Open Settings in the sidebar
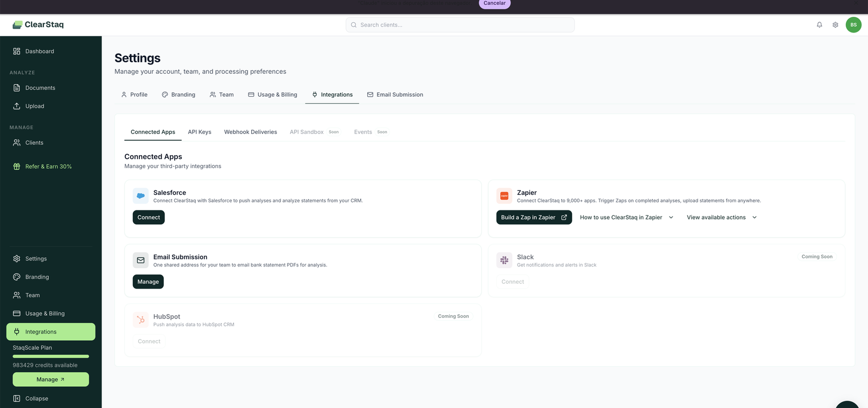This screenshot has width=868, height=408. click(51, 259)
